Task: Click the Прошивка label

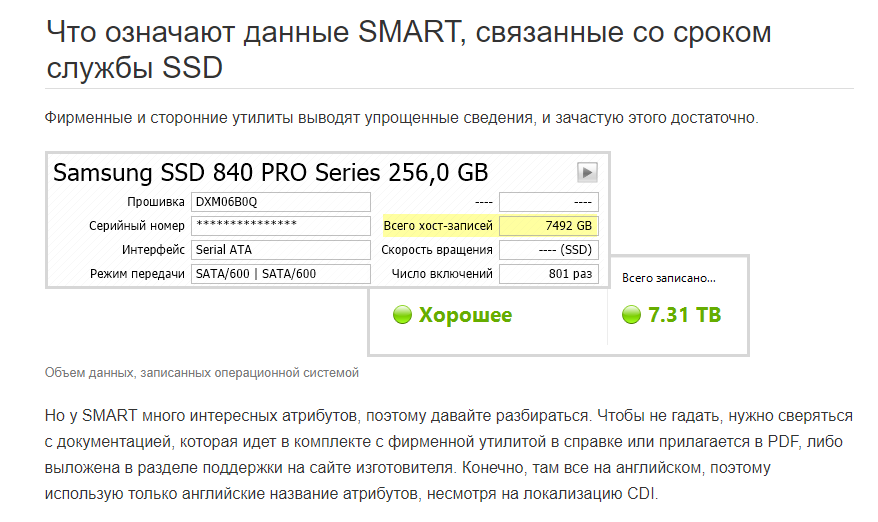Action: (160, 202)
